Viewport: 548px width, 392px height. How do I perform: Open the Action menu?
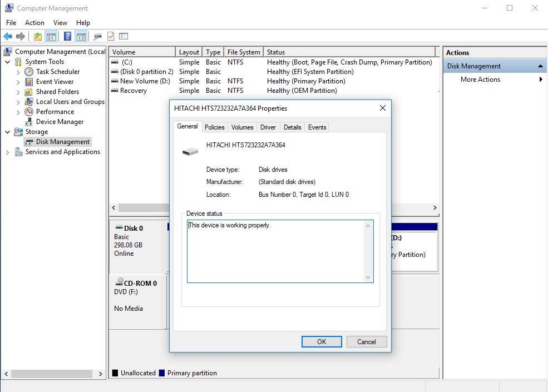tap(34, 23)
